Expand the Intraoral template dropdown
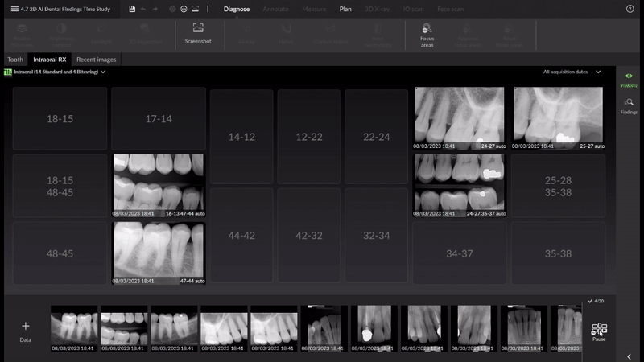644x362 pixels. pyautogui.click(x=103, y=72)
